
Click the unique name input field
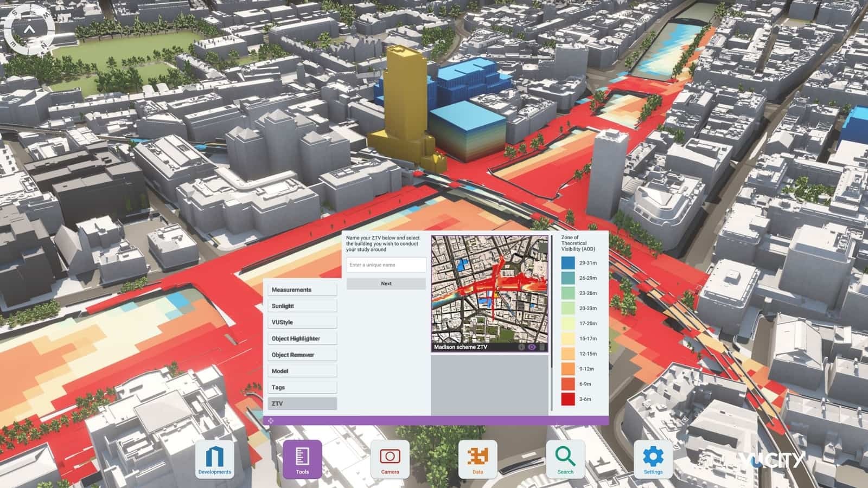pos(385,265)
